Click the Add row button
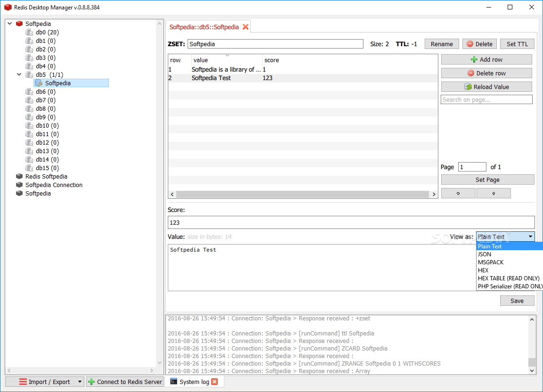 (486, 59)
